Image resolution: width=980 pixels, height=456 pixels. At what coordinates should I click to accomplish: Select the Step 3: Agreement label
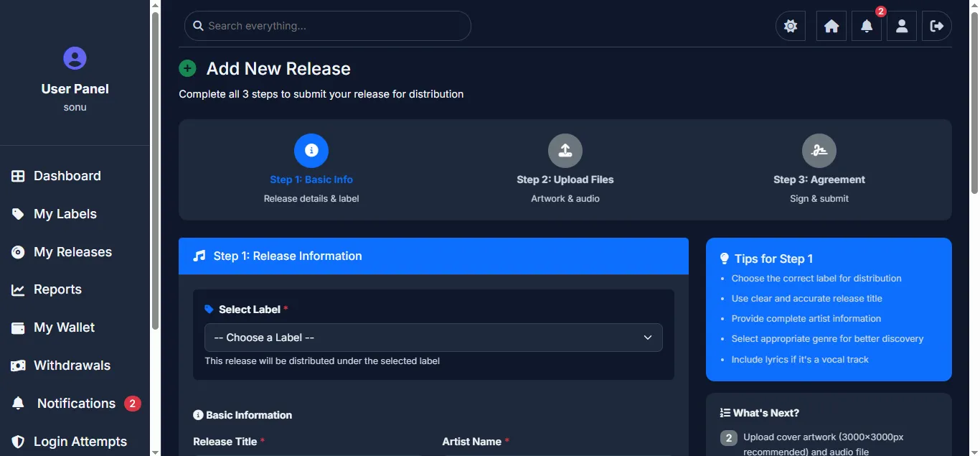819,180
